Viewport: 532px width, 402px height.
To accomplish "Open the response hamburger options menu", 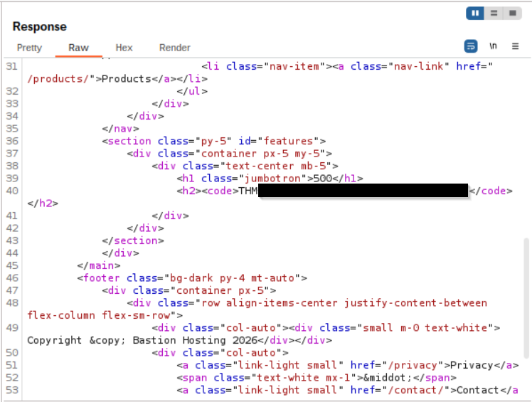I will (516, 46).
